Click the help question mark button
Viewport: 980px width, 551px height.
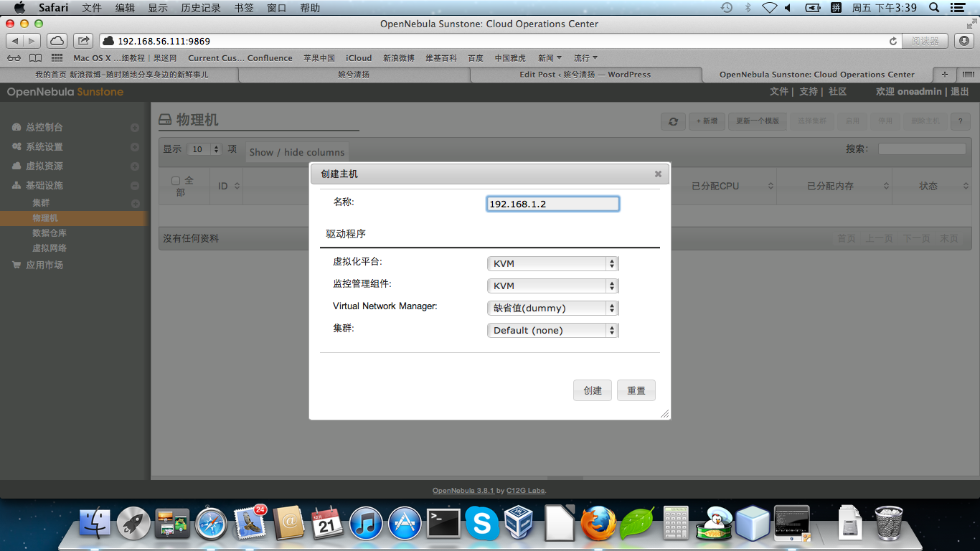[x=960, y=121]
